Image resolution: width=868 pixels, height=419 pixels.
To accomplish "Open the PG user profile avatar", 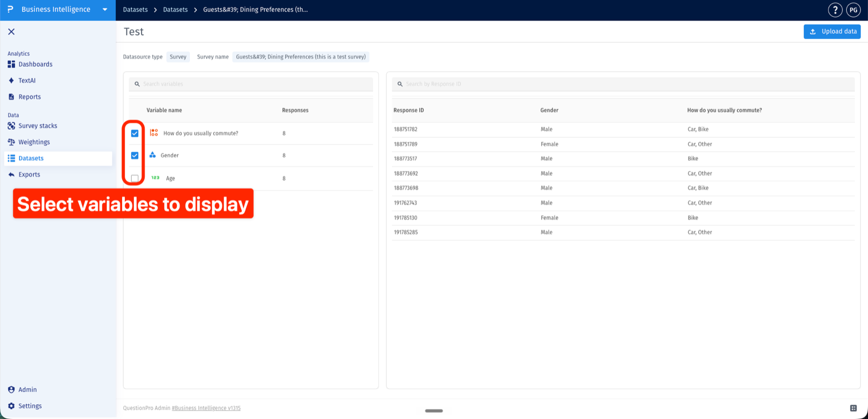I will pos(853,10).
